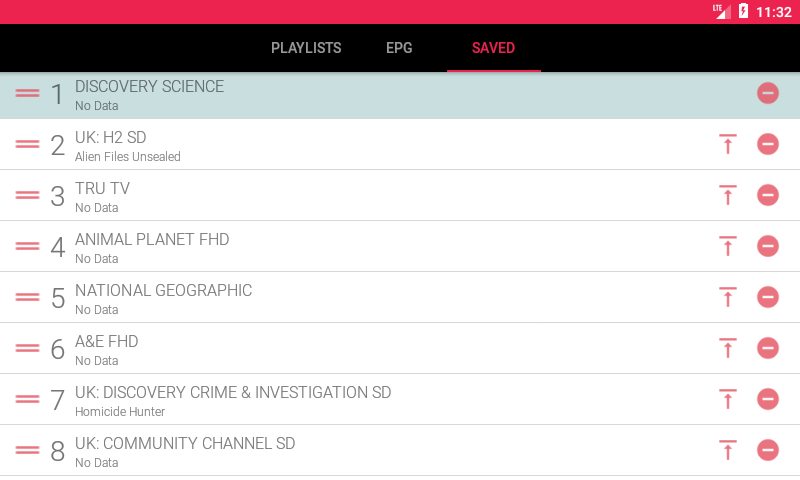Click reorder handle for UK: COMMUNITY CHANNEL SD
Image resolution: width=800 pixels, height=480 pixels.
click(x=28, y=450)
